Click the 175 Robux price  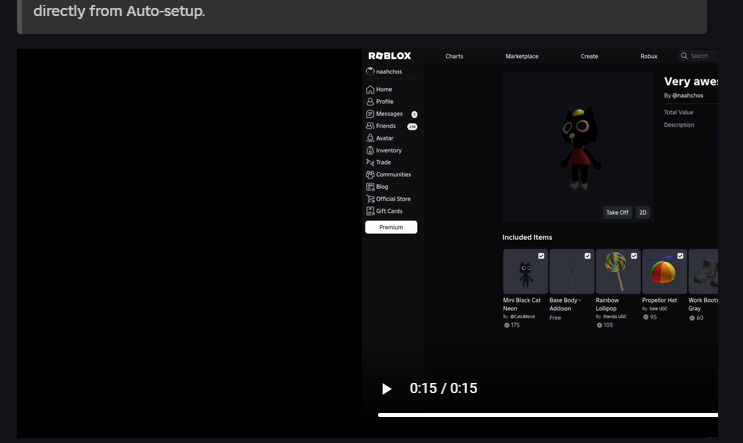pyautogui.click(x=512, y=325)
